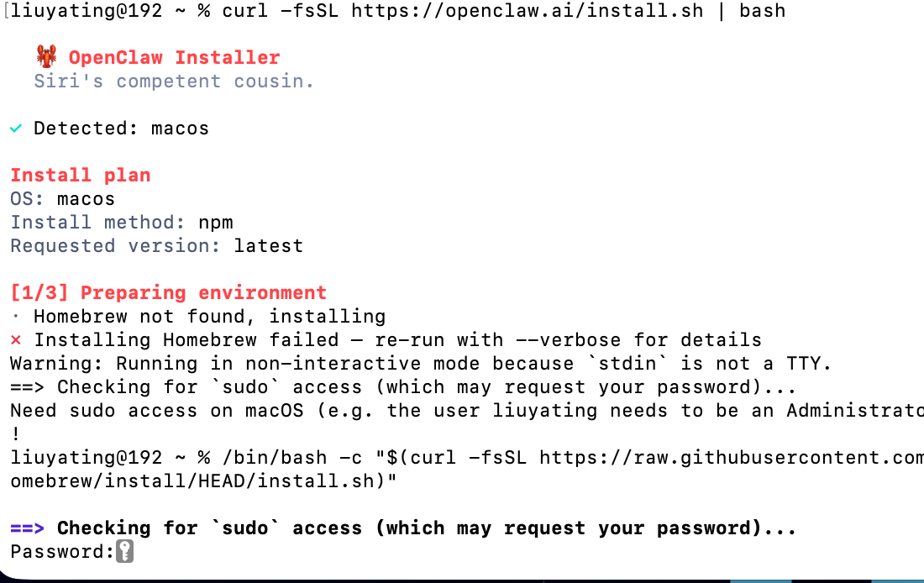
Task: Click the [1/3] Preparing environment step heading
Action: [x=168, y=293]
